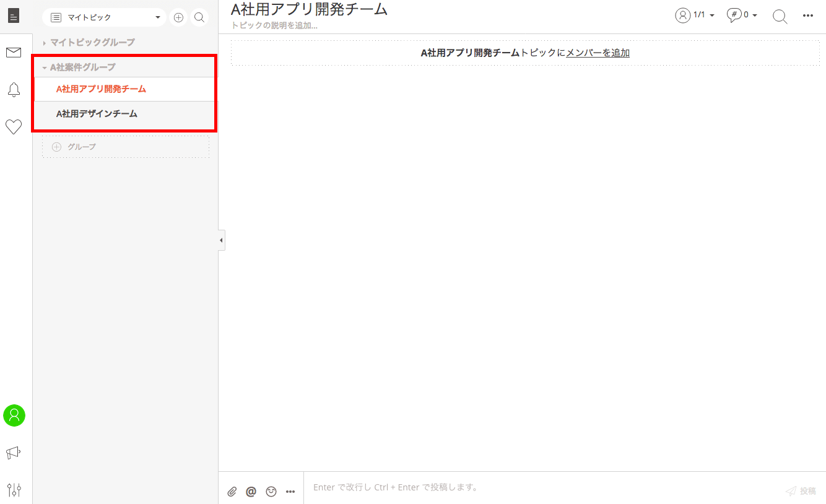Search topics with sidebar magnifier icon
Screen dimensions: 826x504
coord(199,17)
